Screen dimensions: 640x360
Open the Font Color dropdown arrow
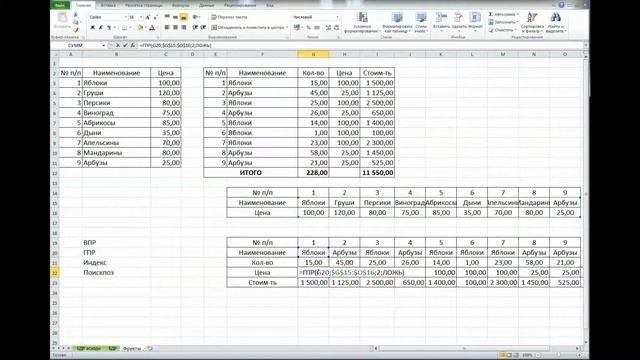coord(157,28)
